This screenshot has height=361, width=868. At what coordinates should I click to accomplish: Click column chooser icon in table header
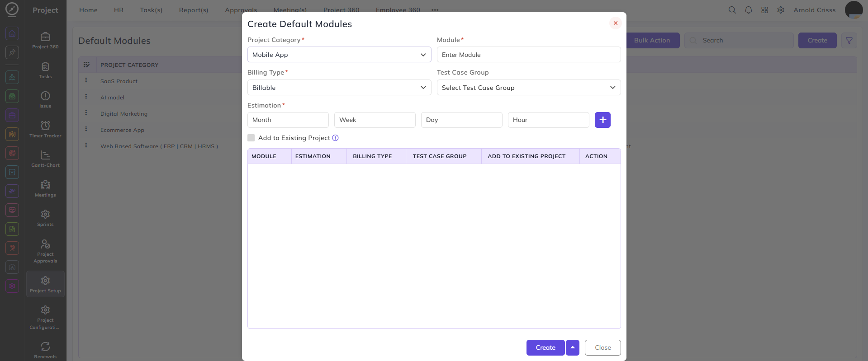(x=86, y=65)
